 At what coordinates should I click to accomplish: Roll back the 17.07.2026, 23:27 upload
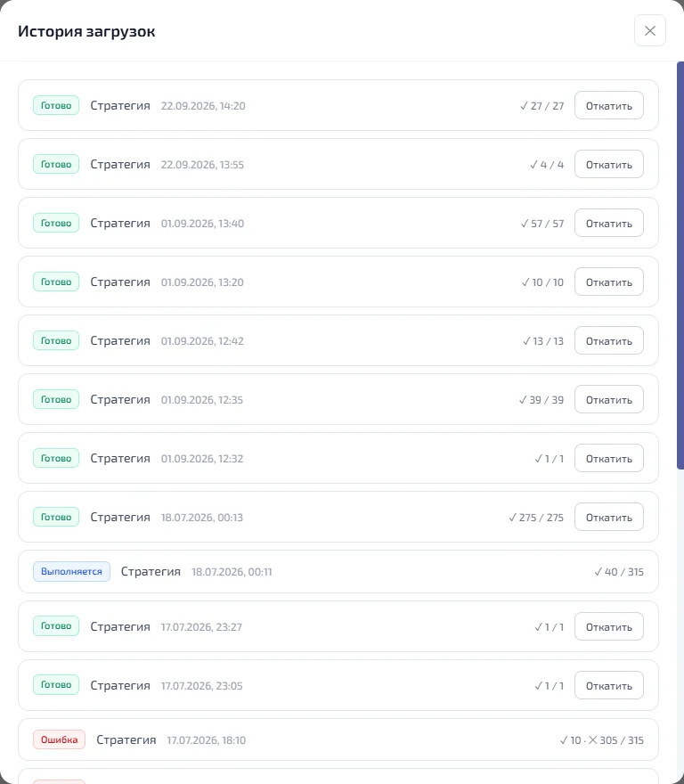(608, 626)
